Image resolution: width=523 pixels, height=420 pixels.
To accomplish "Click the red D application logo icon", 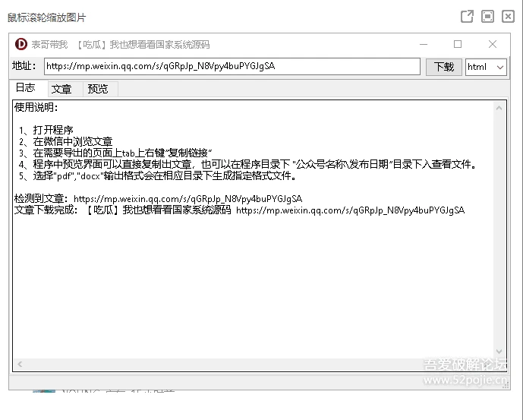I will (21, 44).
